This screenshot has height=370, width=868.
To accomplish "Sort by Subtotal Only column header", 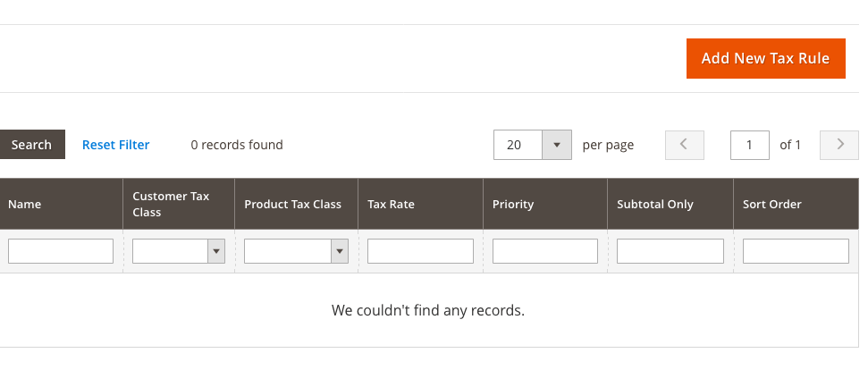I will (670, 204).
